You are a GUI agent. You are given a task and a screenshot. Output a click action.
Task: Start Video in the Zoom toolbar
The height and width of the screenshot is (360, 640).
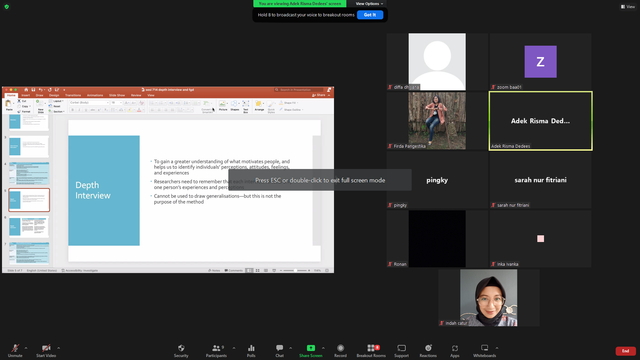(46, 350)
